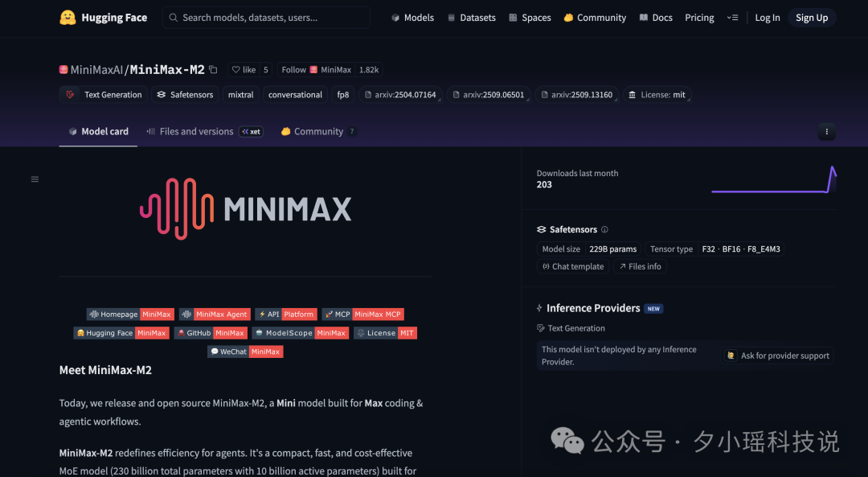Open the Models page
Screen dimensions: 868x477
click(x=412, y=18)
